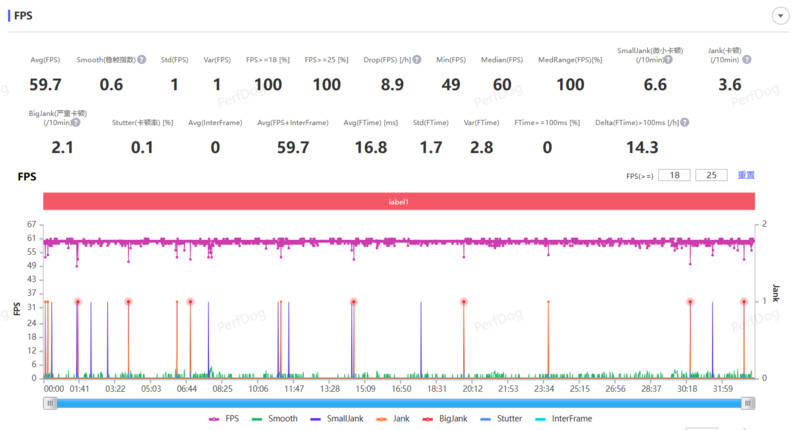
Task: Click help icon beside Drop(FPS) [/h]
Action: tap(417, 60)
